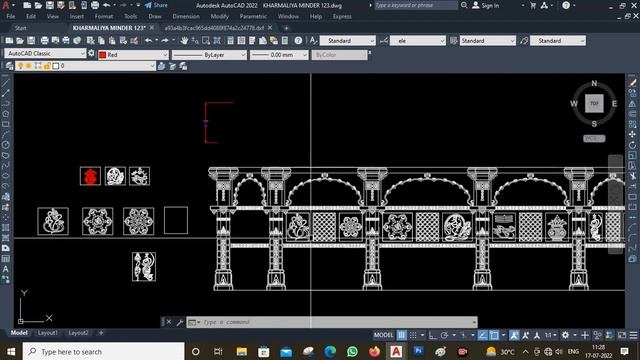Open the Dimension menu
The height and width of the screenshot is (360, 640).
coord(186,16)
